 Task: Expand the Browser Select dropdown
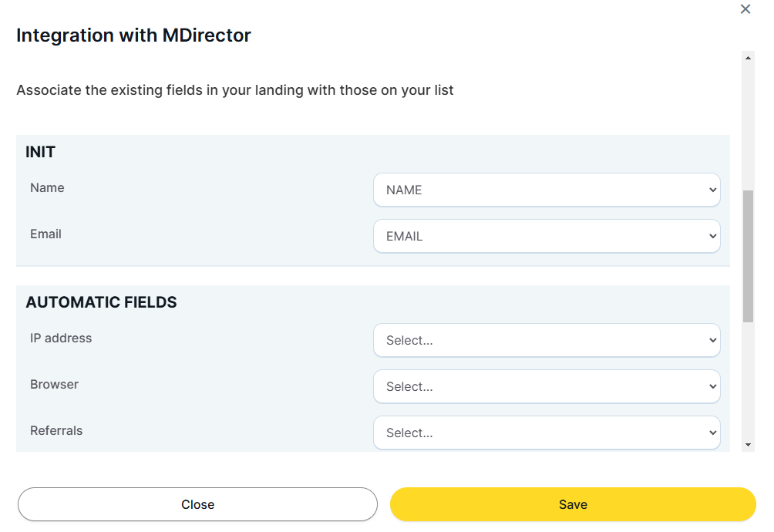coord(547,386)
